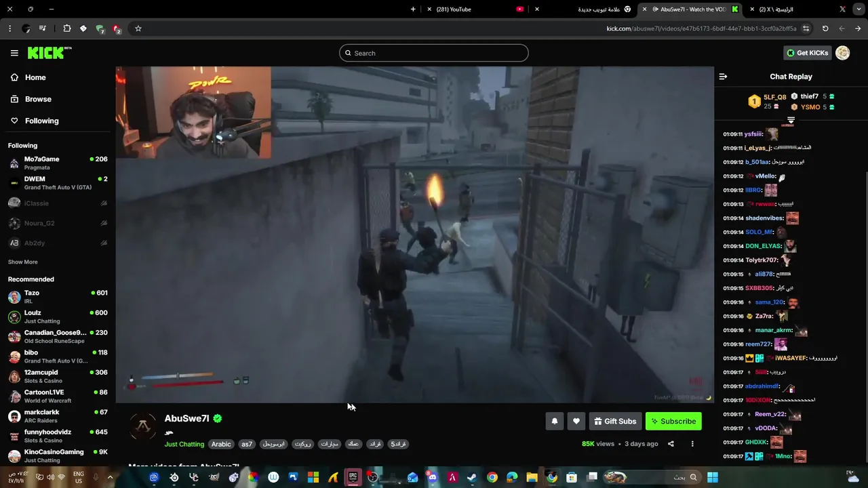Open iClassie offline channel
The height and width of the screenshot is (488, 868).
coord(58,203)
